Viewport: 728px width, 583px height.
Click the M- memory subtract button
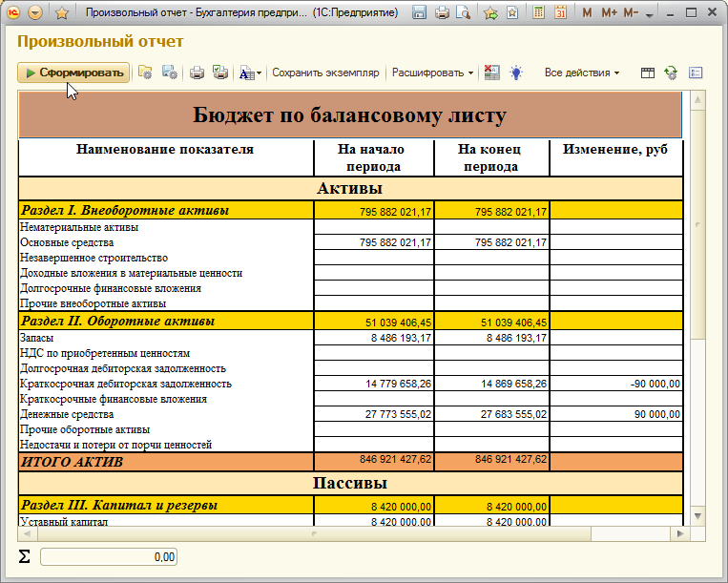tap(631, 13)
